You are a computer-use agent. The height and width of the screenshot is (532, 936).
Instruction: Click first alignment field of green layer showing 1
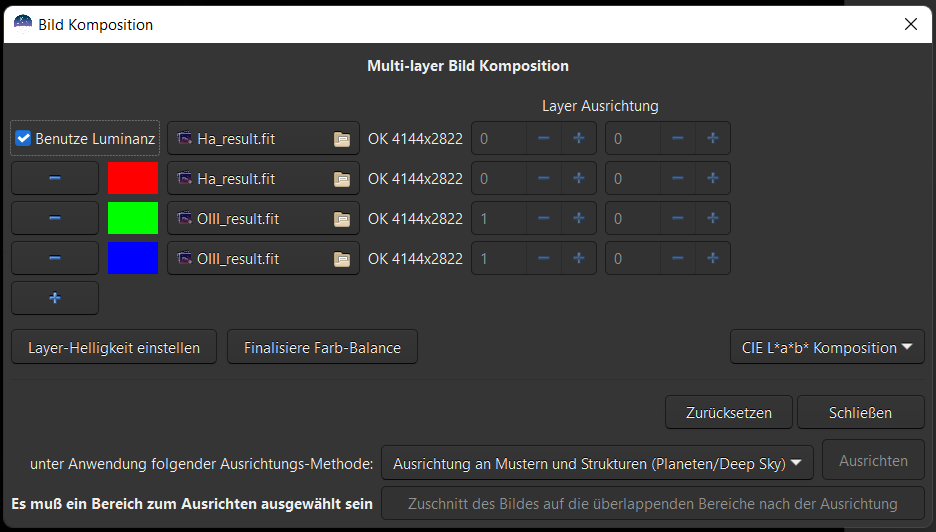point(499,219)
